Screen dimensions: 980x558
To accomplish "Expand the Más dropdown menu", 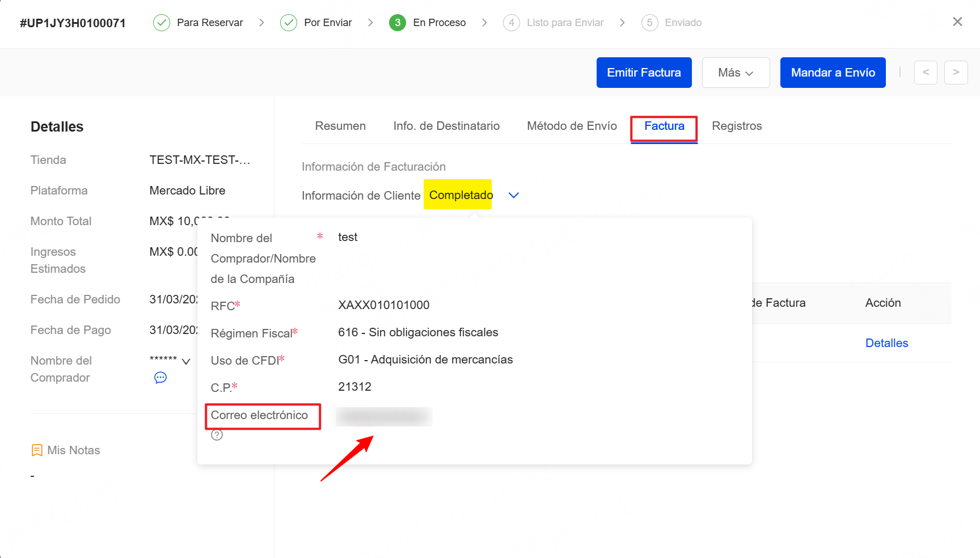I will pyautogui.click(x=736, y=73).
